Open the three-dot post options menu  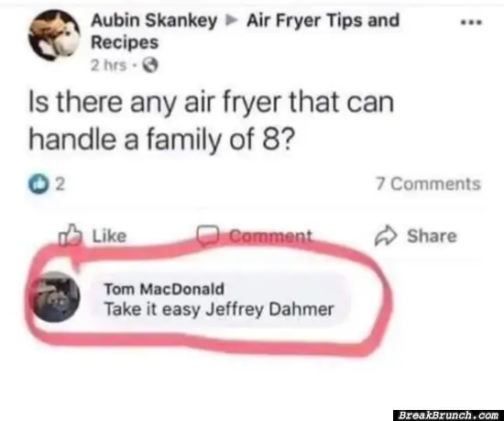tap(471, 22)
